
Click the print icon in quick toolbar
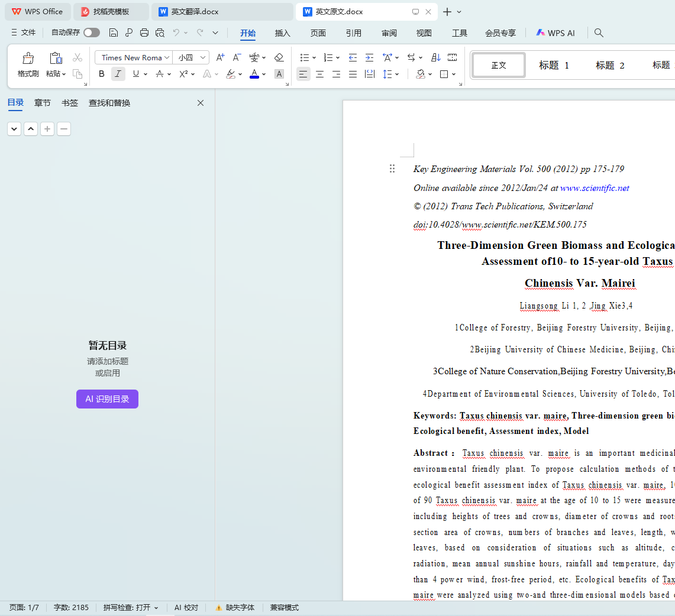tap(144, 33)
